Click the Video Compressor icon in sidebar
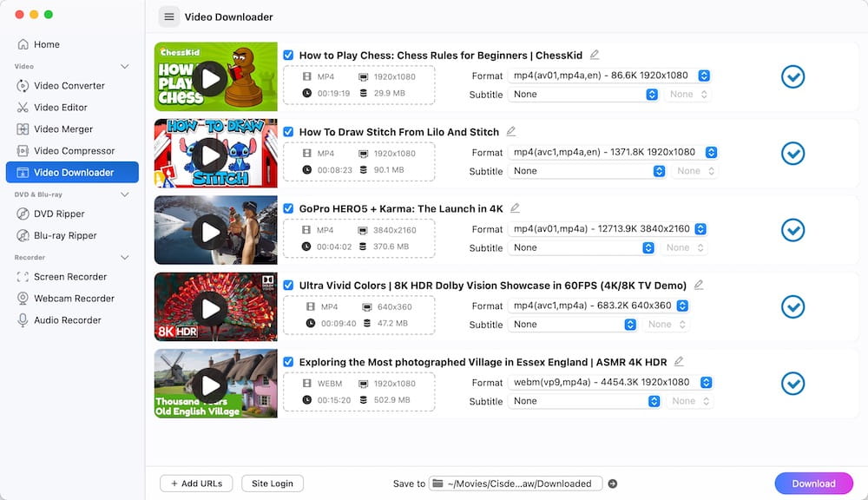 point(23,151)
